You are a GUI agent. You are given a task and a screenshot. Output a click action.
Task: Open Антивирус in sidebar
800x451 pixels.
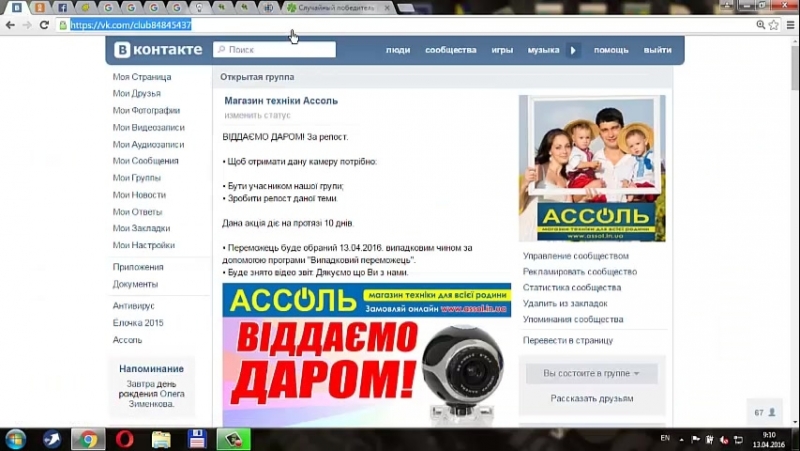(x=134, y=306)
